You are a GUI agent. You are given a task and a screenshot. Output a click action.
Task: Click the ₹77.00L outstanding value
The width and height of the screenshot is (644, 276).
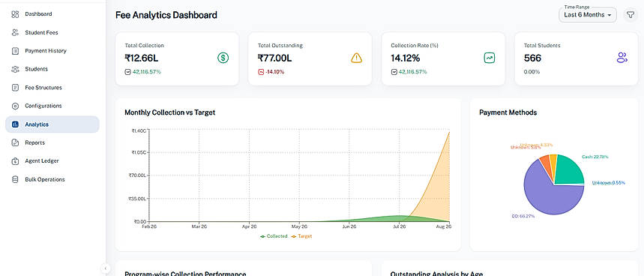[274, 58]
